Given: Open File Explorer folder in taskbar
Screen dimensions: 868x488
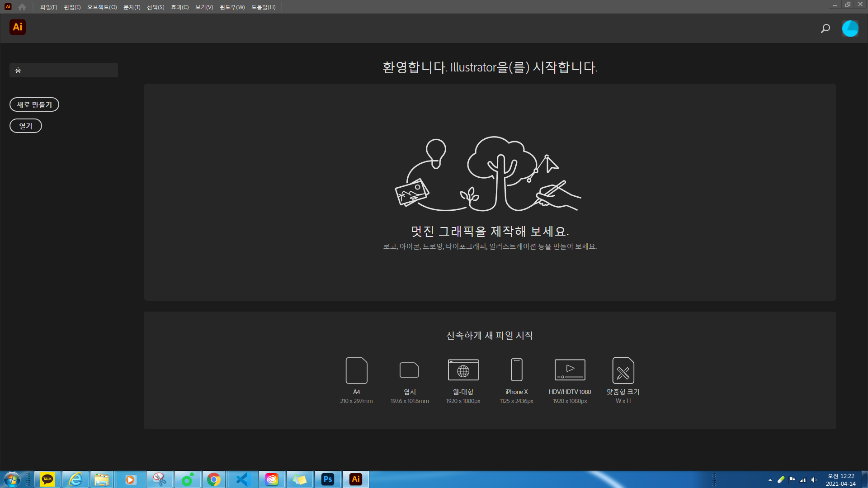Looking at the screenshot, I should point(102,479).
